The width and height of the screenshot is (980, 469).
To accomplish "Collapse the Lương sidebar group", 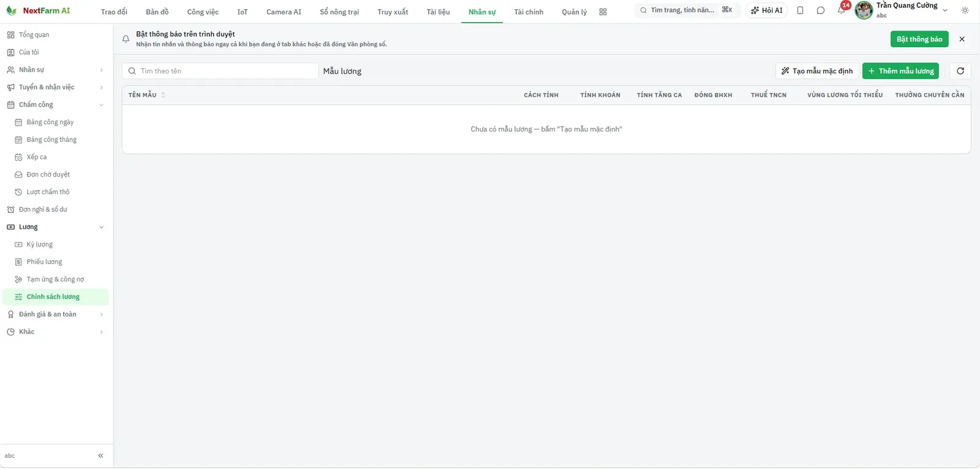I will [x=56, y=227].
